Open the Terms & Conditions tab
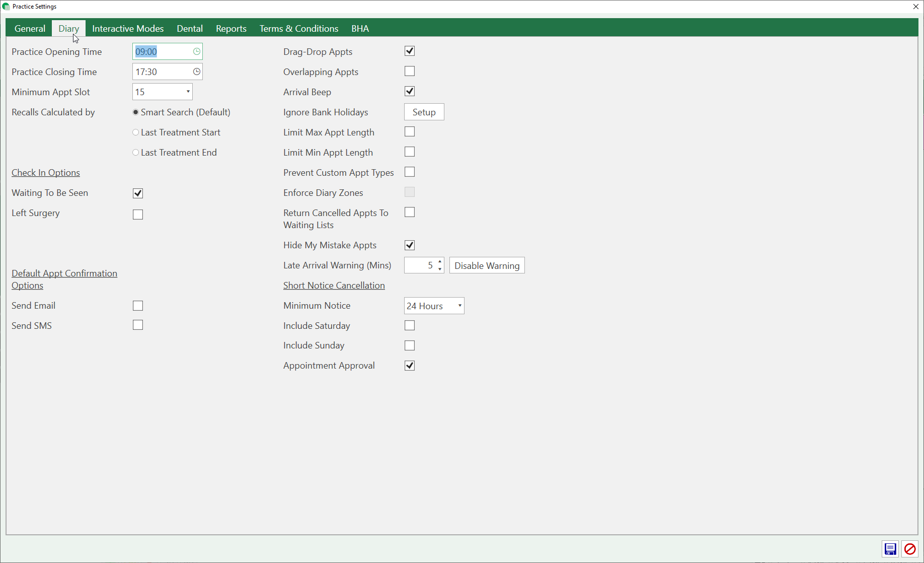 click(x=299, y=29)
